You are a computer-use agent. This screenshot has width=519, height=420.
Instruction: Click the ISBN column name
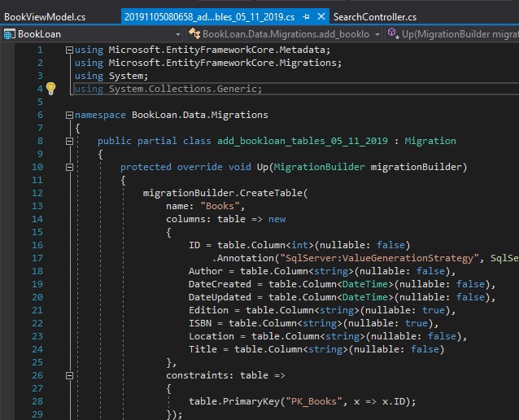coord(200,323)
